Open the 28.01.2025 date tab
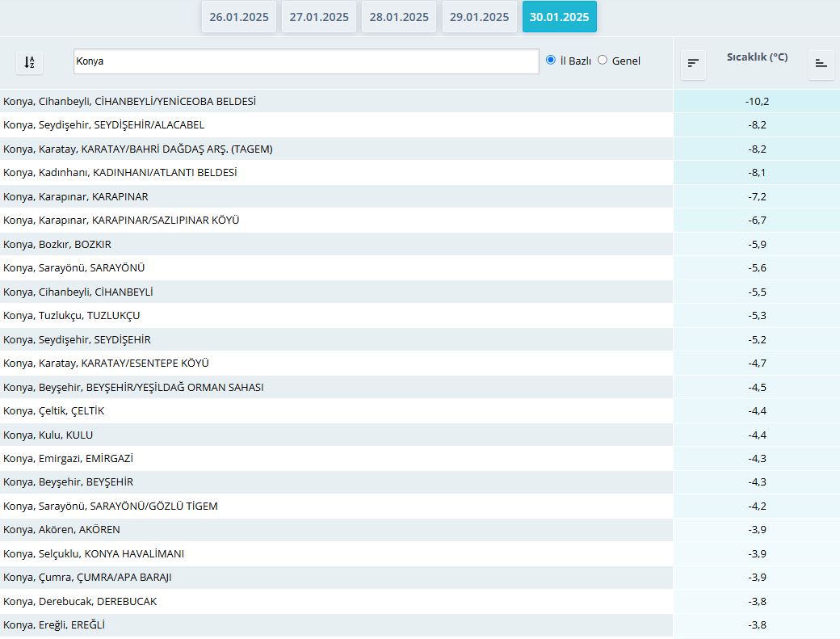Viewport: 840px width, 639px height. 399,17
